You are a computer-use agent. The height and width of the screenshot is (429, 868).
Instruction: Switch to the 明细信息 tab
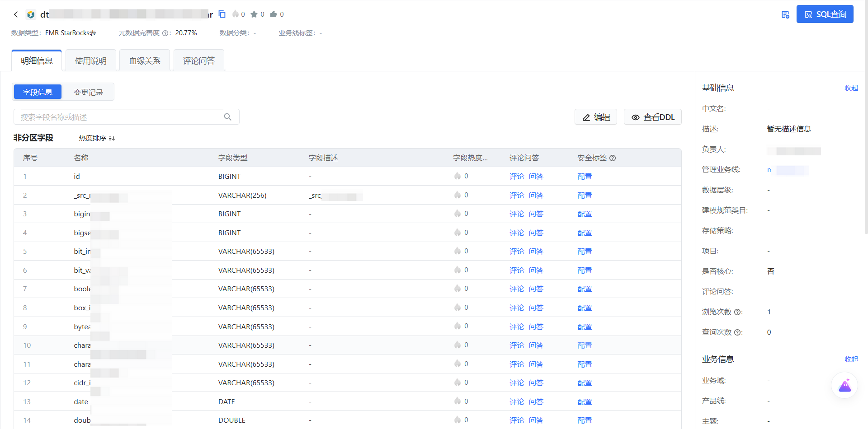[x=37, y=61]
